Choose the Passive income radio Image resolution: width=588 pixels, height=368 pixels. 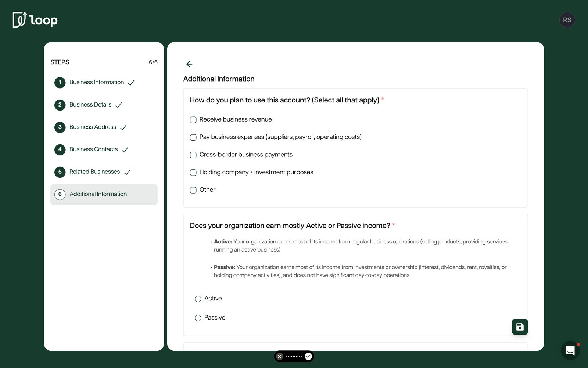pos(198,318)
